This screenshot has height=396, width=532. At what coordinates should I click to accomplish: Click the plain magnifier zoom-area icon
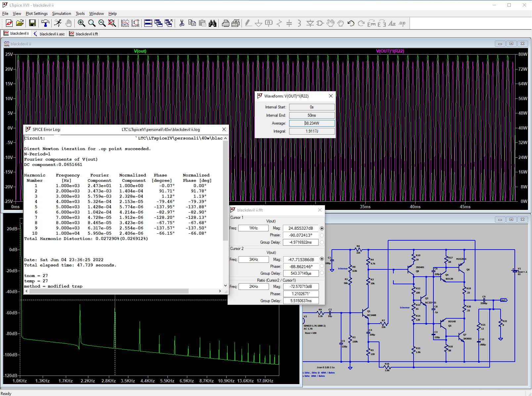(x=92, y=23)
